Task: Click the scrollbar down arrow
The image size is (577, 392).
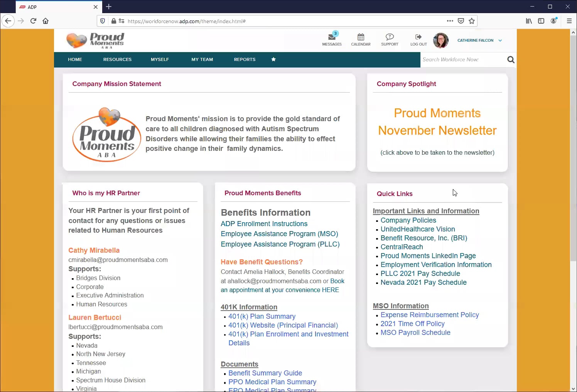Action: click(574, 389)
